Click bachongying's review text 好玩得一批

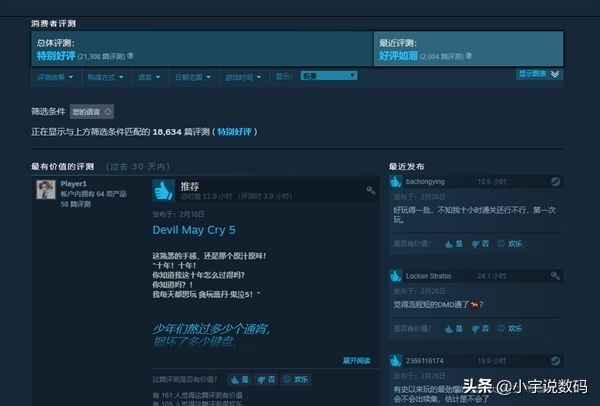[x=474, y=215]
